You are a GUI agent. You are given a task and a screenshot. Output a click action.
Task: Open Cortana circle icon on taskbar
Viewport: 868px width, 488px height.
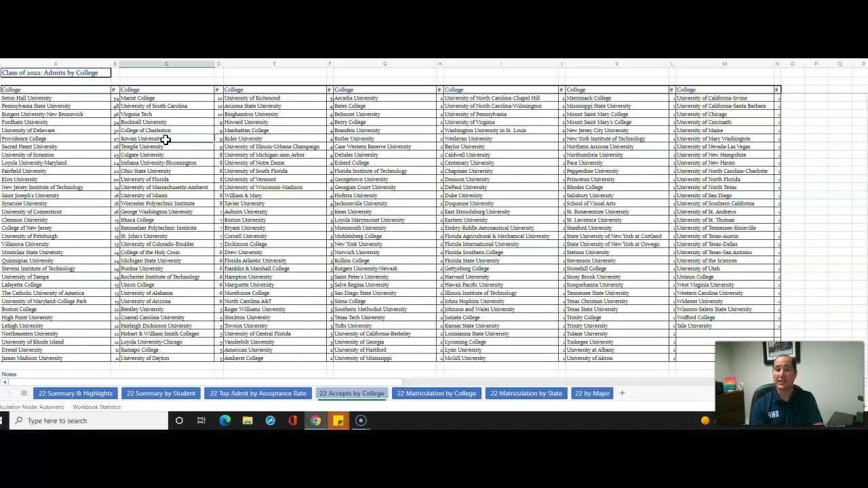point(179,421)
